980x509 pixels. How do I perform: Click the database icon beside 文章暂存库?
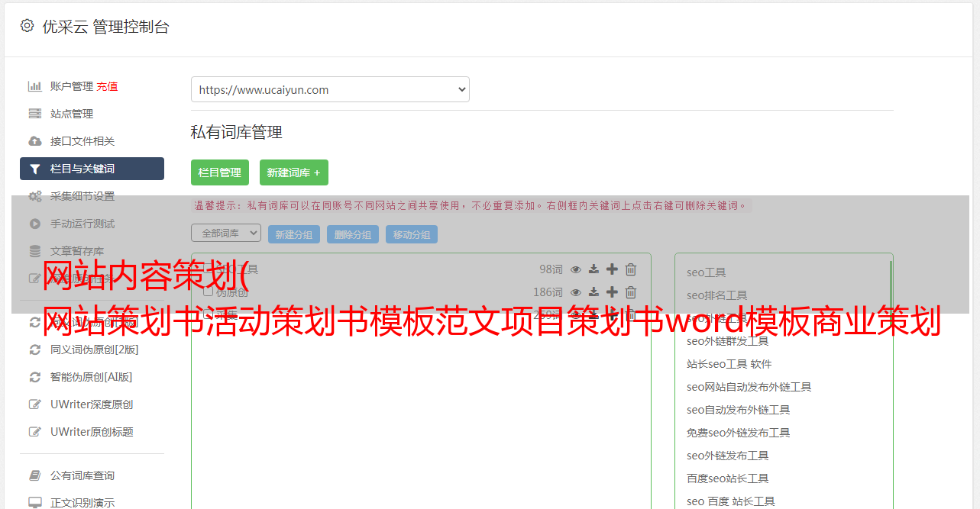[x=35, y=251]
